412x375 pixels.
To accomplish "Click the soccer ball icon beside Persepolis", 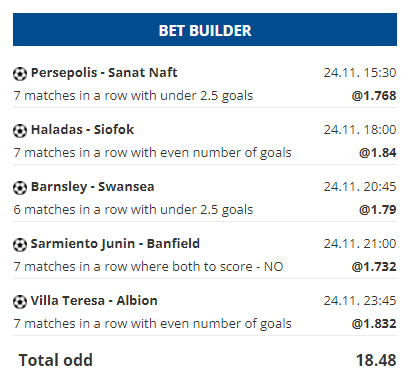I will tap(20, 74).
